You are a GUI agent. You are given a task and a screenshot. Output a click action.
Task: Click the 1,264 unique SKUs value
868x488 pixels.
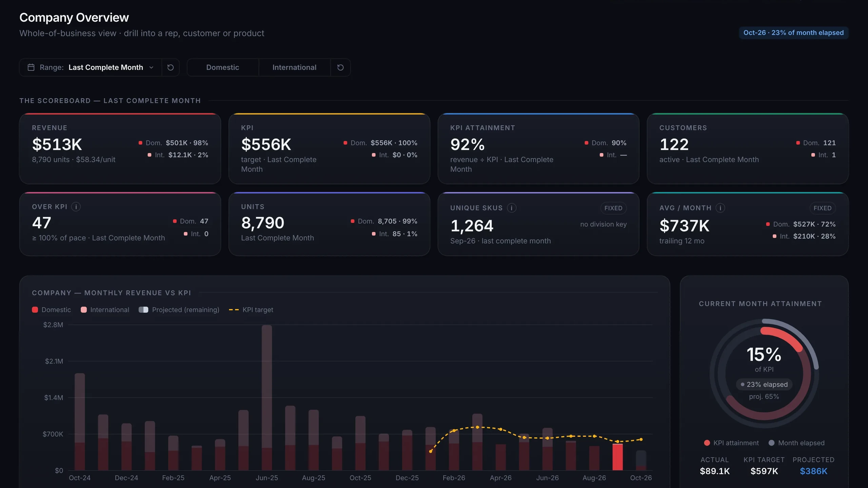[x=472, y=226]
